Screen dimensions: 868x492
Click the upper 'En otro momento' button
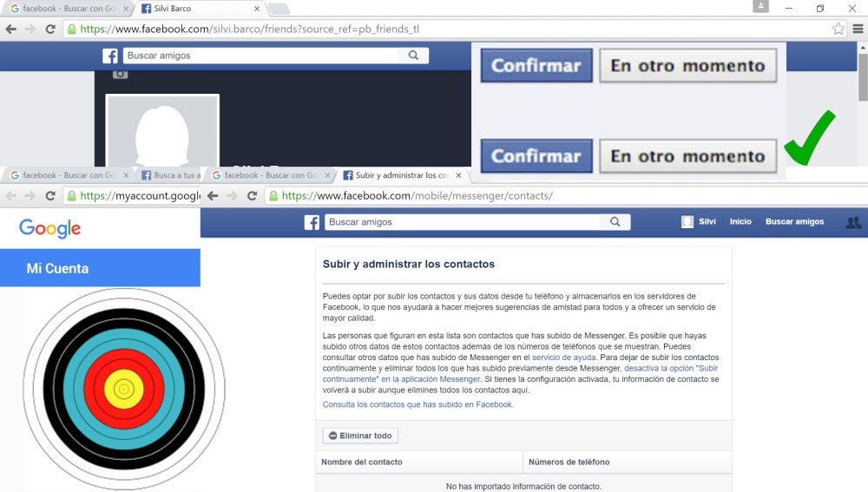point(688,65)
